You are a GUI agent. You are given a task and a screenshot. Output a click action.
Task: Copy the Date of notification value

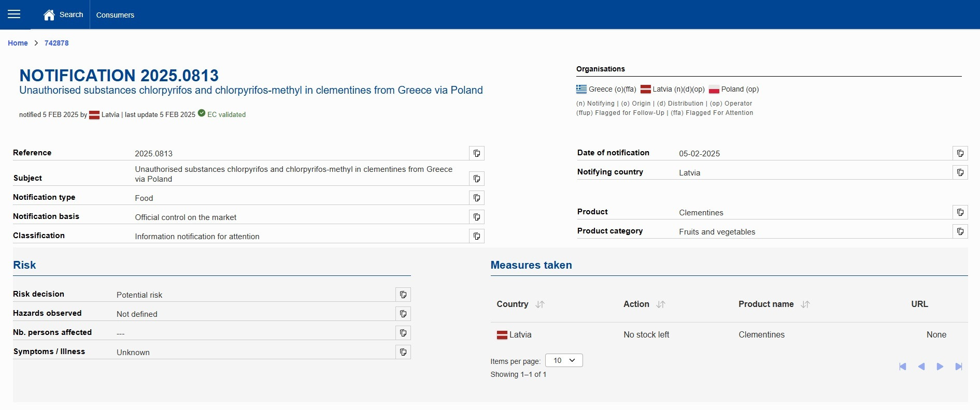[960, 153]
